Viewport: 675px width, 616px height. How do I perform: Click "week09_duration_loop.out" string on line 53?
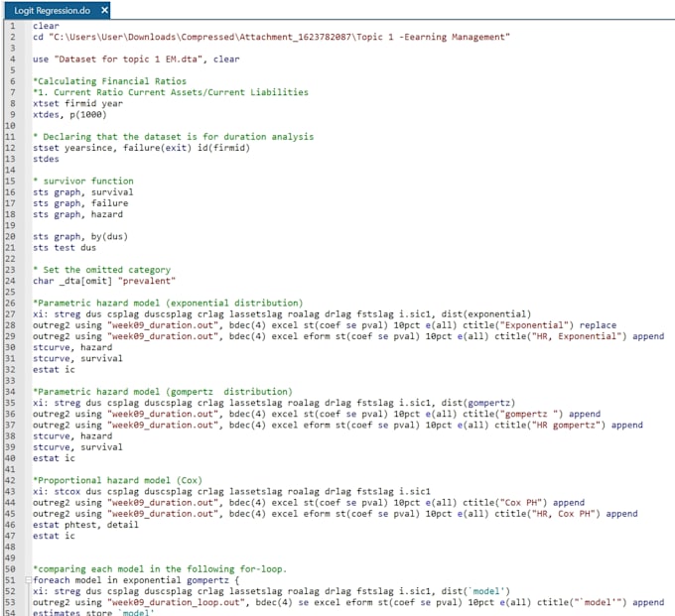[x=176, y=603]
